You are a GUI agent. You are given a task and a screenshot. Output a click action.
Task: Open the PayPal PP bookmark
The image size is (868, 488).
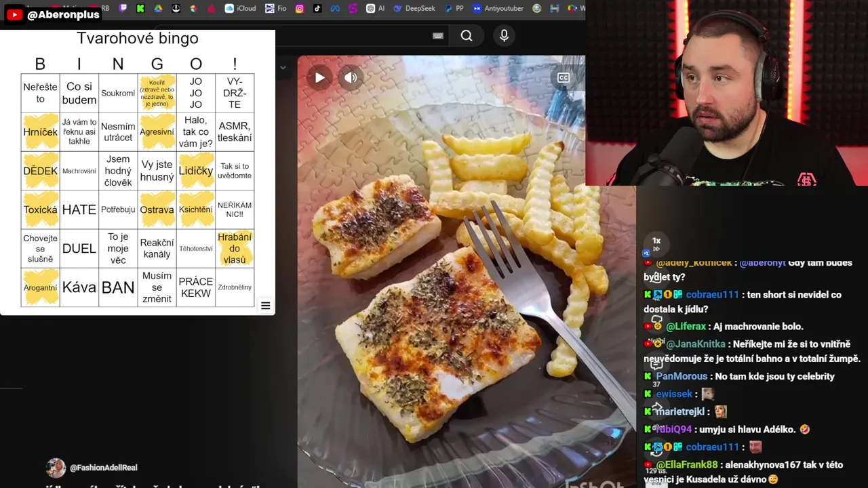[454, 8]
